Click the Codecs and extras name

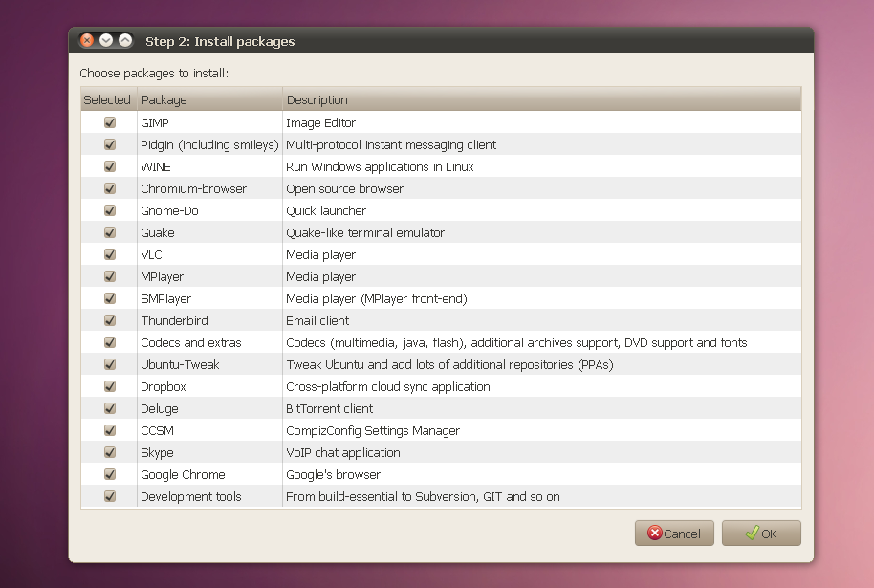click(x=190, y=343)
